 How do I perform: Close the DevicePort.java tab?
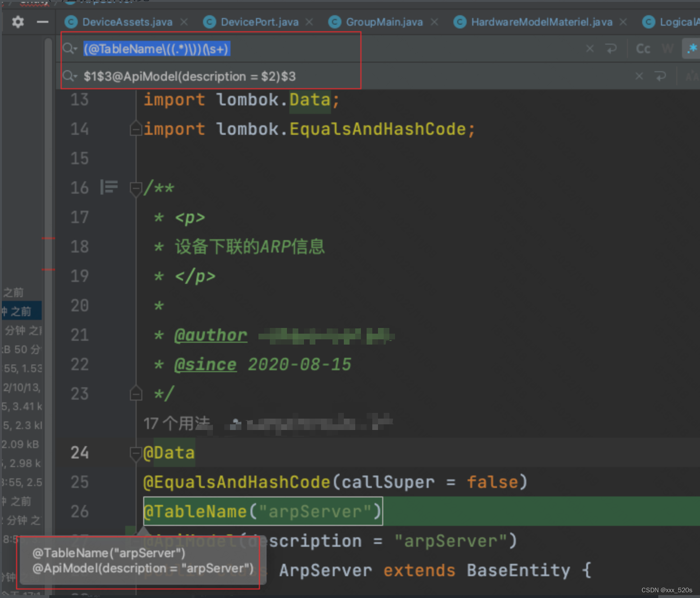[x=309, y=22]
